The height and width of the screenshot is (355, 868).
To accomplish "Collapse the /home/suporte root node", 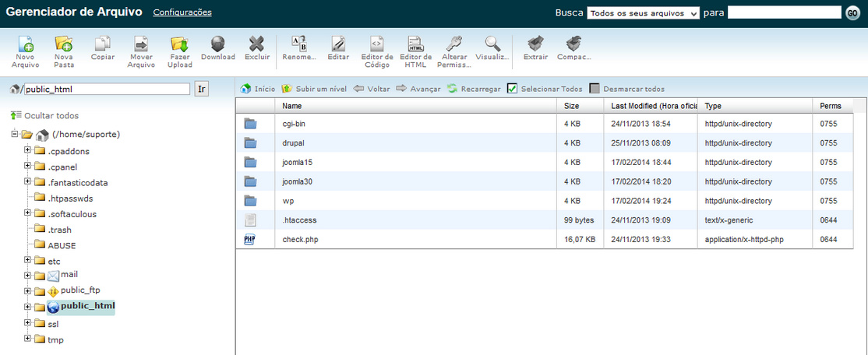I will tap(15, 134).
